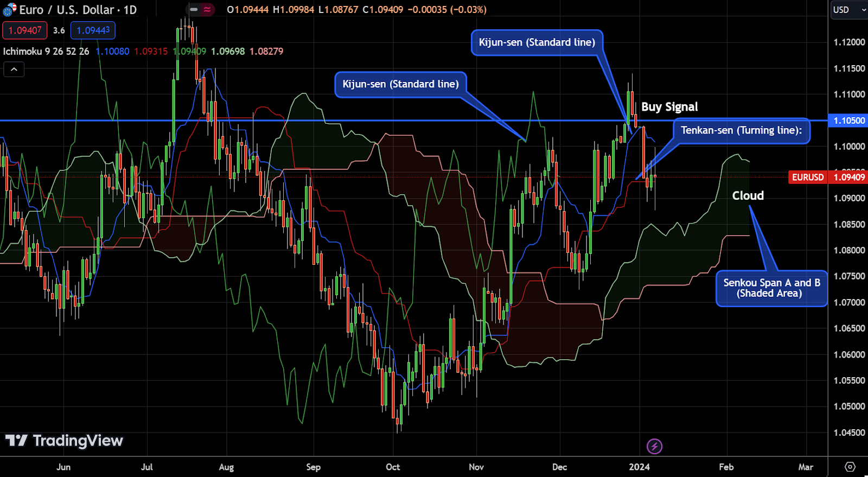
Task: Open the Euro / U.S. Dollar symbol title
Action: pos(78,10)
